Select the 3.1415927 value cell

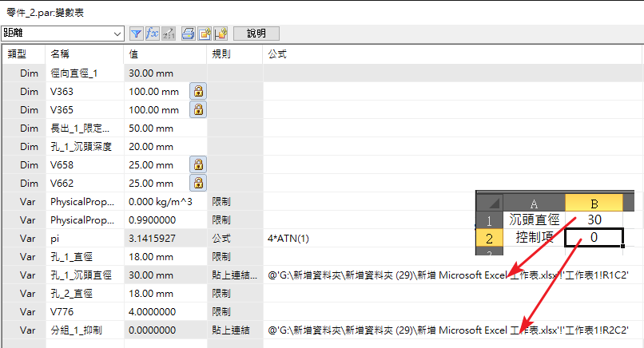click(165, 239)
